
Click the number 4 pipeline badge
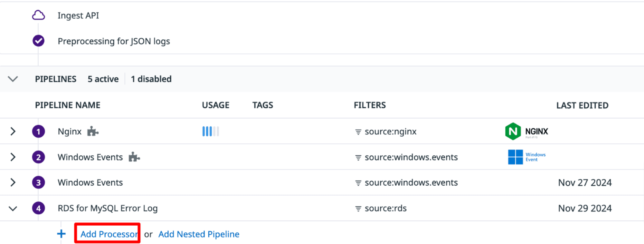(x=38, y=208)
